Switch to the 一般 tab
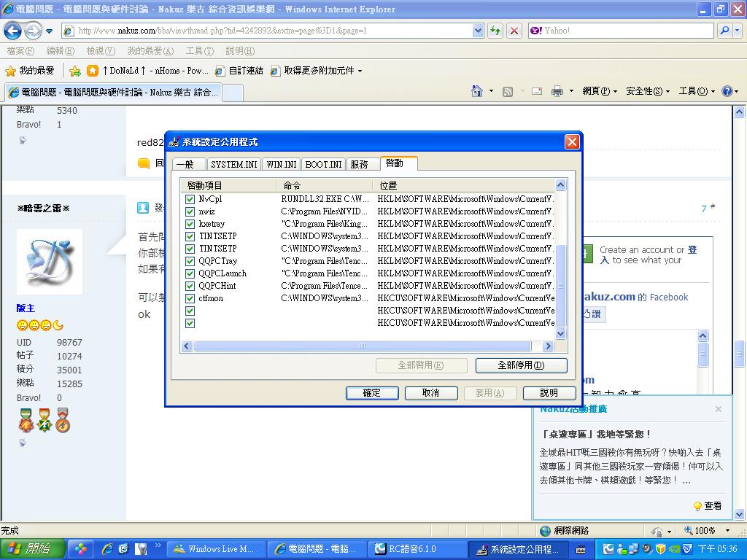The image size is (747, 560). click(x=189, y=164)
